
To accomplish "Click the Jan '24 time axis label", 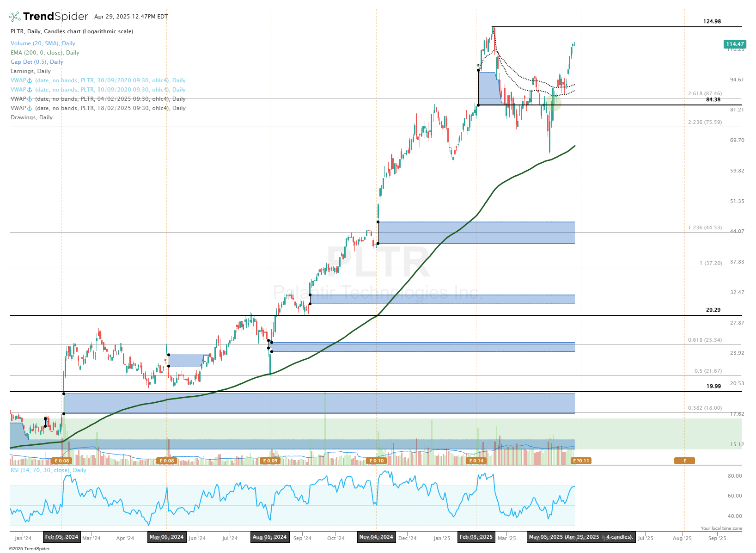I will tap(23, 538).
